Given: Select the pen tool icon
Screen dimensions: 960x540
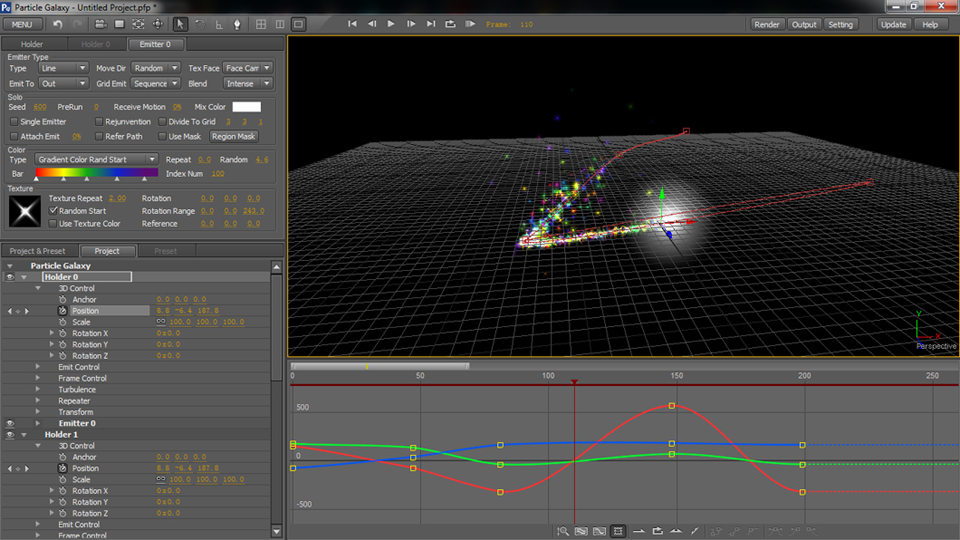Looking at the screenshot, I should 238,24.
